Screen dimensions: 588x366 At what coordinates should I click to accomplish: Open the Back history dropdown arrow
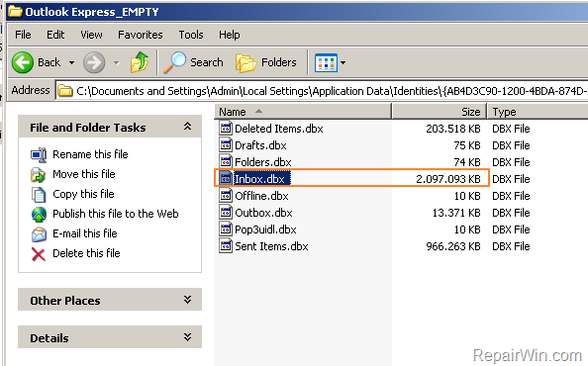coord(71,62)
